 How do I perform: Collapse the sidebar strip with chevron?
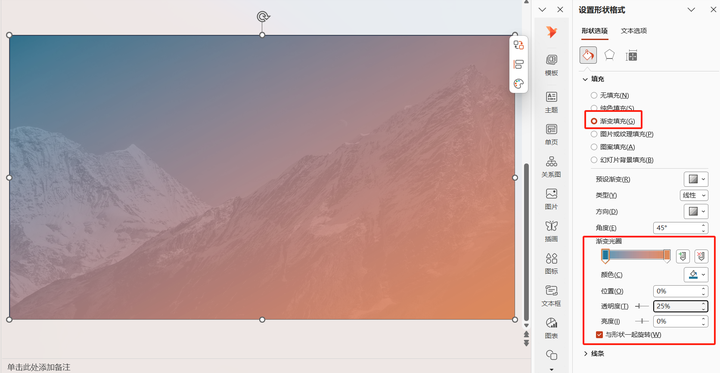(542, 10)
